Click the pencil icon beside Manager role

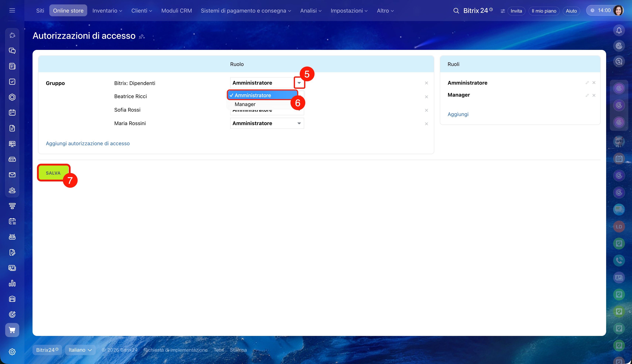click(x=587, y=95)
